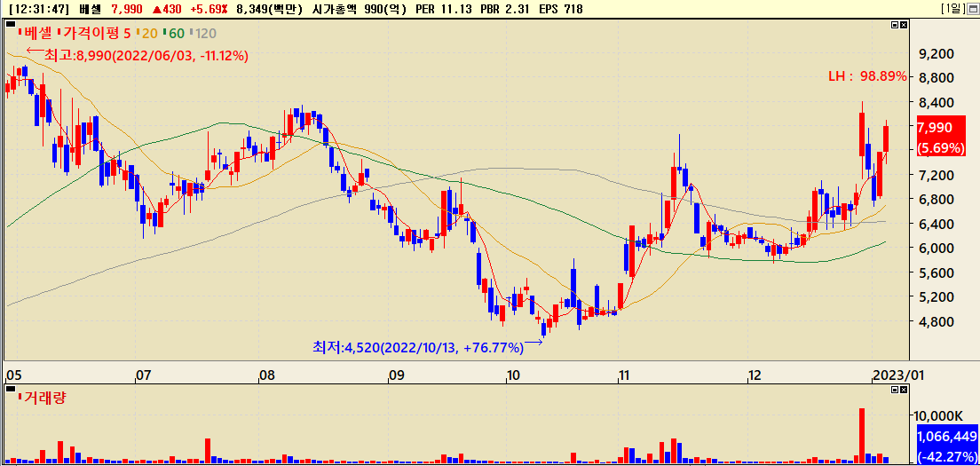Click the 8,800 price axis label
Viewport: 980px width, 466px height.
click(935, 78)
